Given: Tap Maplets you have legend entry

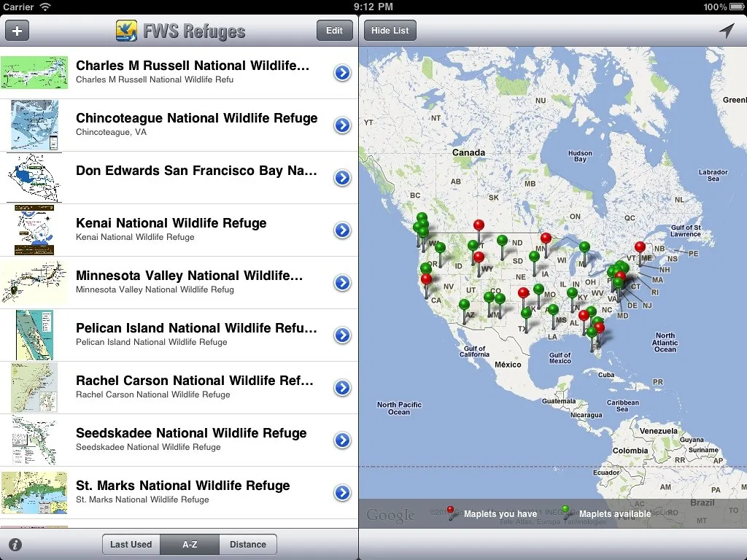Looking at the screenshot, I should 492,513.
